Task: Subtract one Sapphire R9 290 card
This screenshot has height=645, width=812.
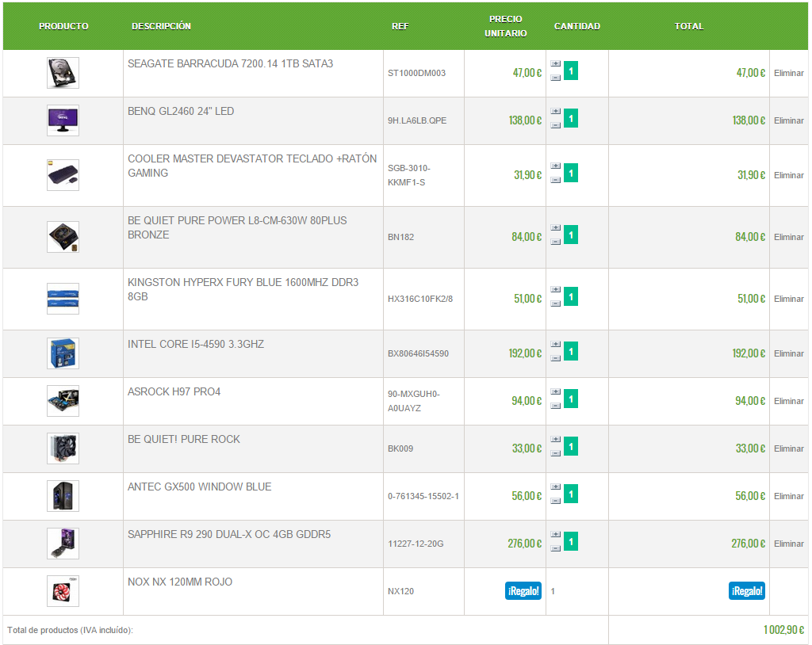Action: [x=555, y=548]
